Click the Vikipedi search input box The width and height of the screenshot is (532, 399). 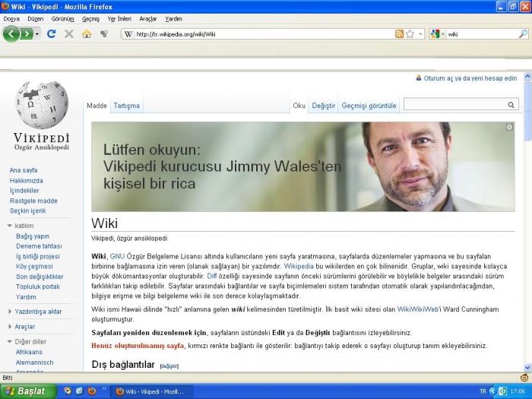[454, 105]
